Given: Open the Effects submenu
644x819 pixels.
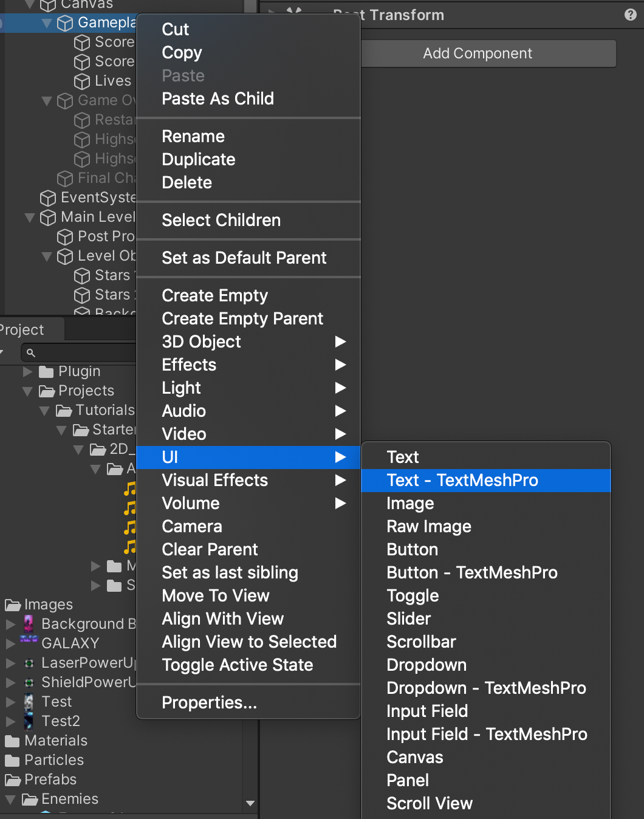Looking at the screenshot, I should [x=188, y=365].
